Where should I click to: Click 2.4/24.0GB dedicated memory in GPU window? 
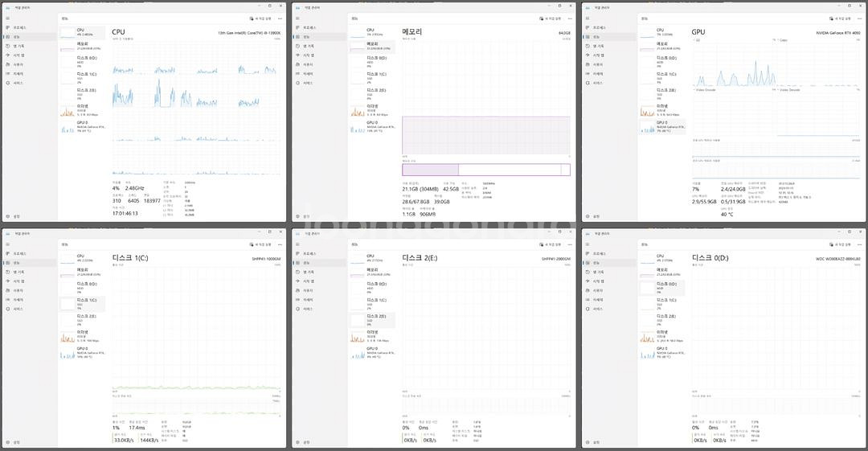733,189
